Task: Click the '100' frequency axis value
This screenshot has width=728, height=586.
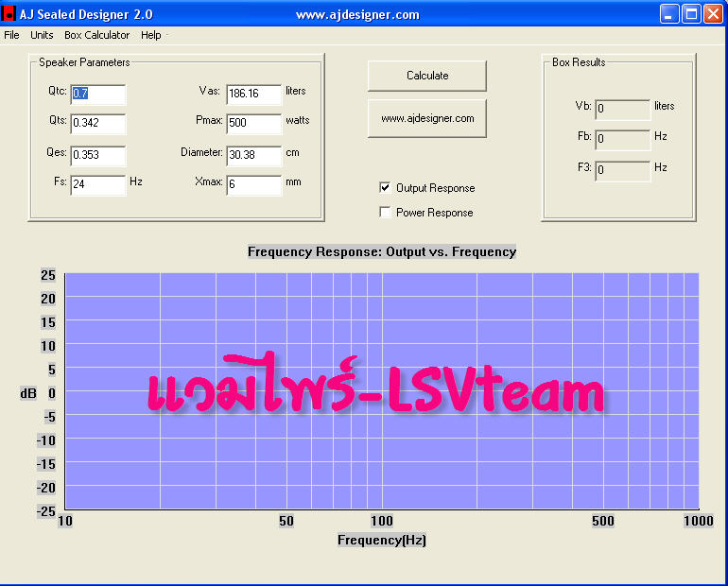Action: [x=382, y=521]
